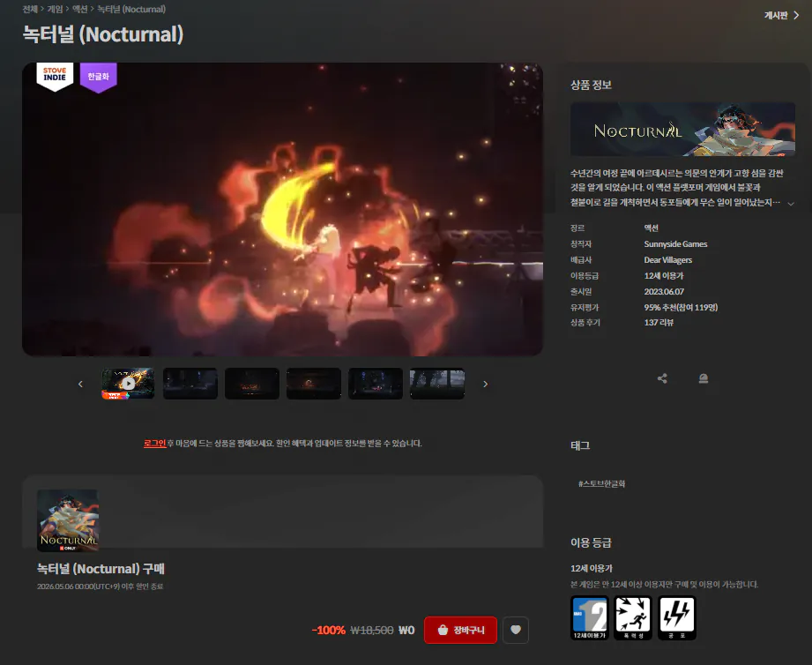Click the 녹터널 (Nocturnal) breadcrumb item
Screen dimensions: 812x665
(131, 9)
